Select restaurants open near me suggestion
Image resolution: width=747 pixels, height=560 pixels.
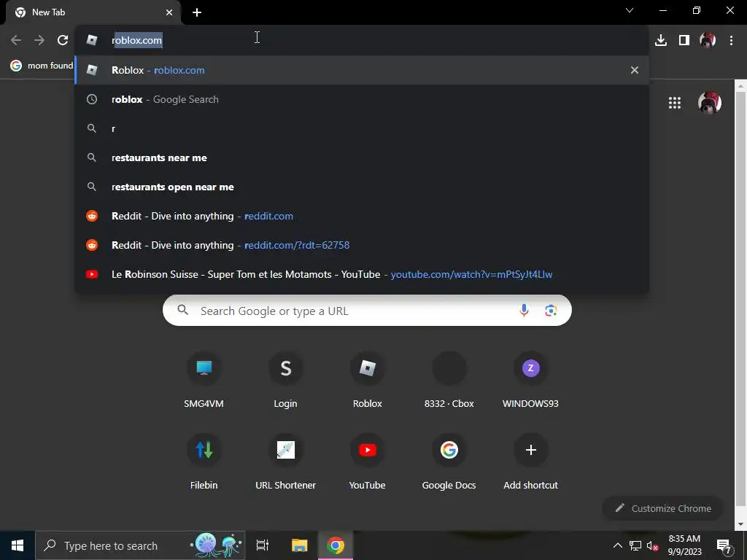tap(362, 187)
